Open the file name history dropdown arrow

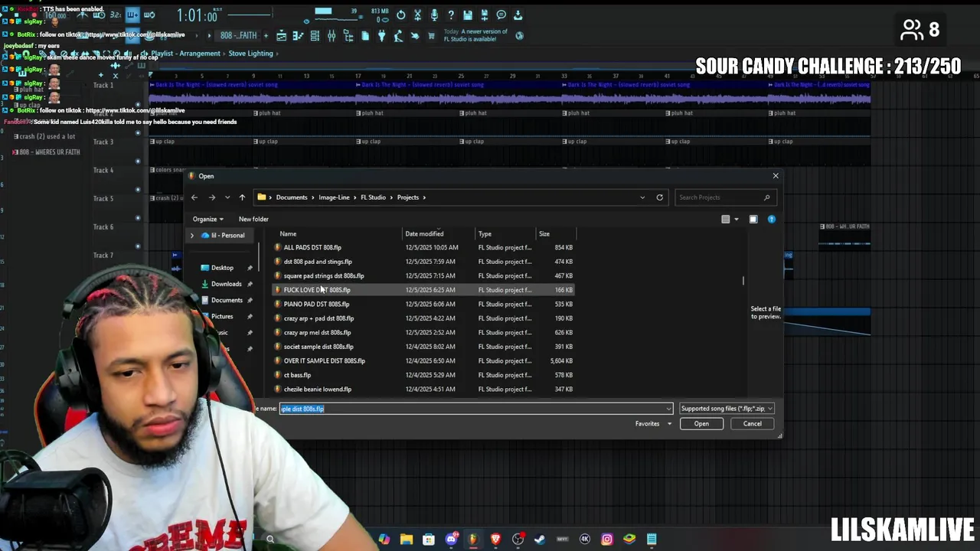(668, 409)
